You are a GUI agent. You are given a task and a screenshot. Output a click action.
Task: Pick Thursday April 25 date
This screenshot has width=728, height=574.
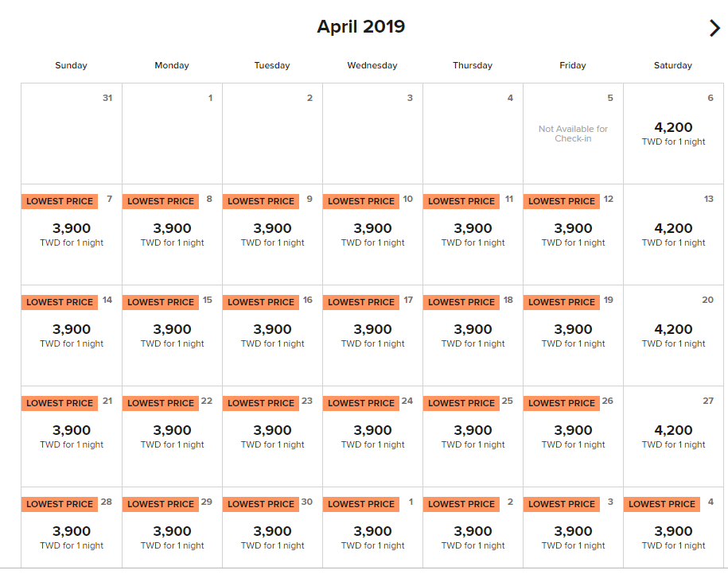click(x=473, y=436)
